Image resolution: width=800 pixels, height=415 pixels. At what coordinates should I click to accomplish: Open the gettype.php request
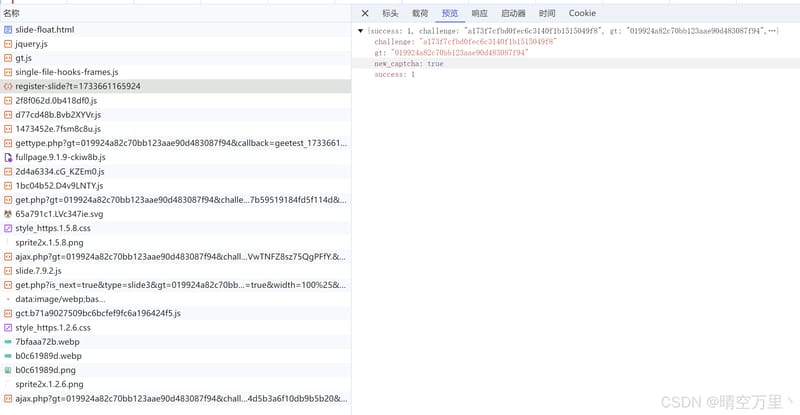[x=176, y=143]
